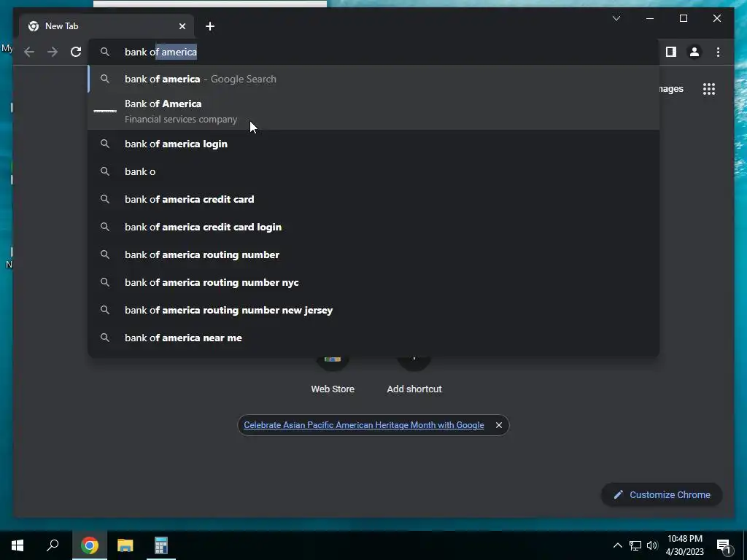Select 'bank of america credit card login' suggestion
The image size is (747, 560).
[x=373, y=227]
